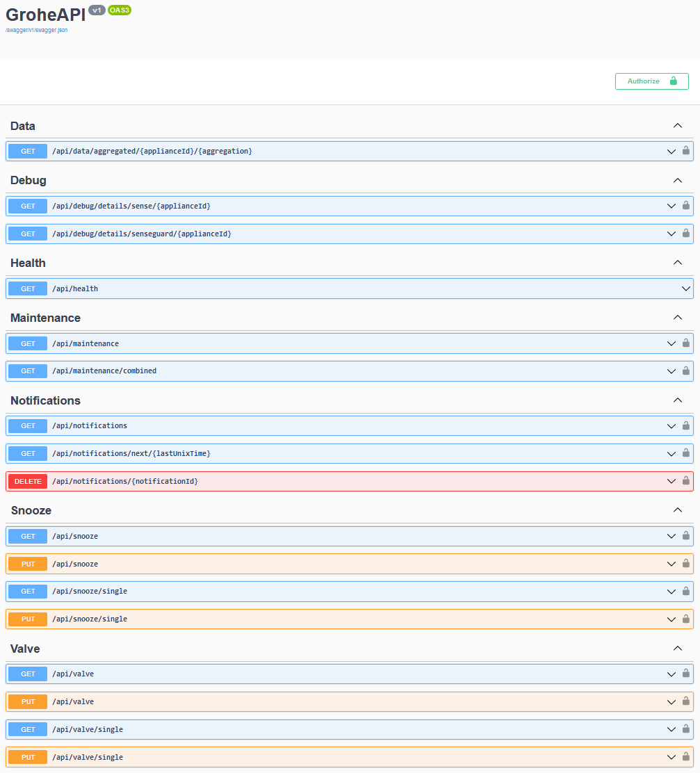Click lock icon on PUT /api/valve row
The image size is (700, 773).
point(685,701)
